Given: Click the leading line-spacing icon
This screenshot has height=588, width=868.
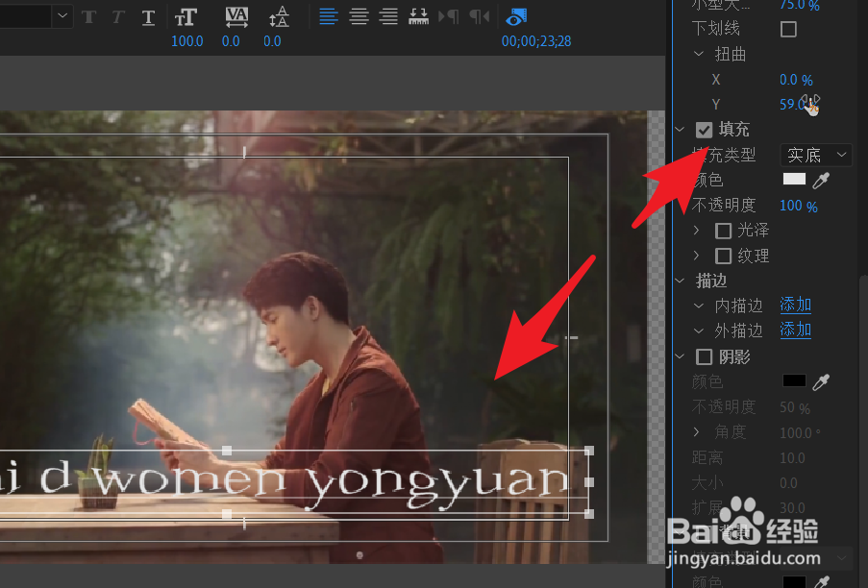Looking at the screenshot, I should (x=279, y=17).
